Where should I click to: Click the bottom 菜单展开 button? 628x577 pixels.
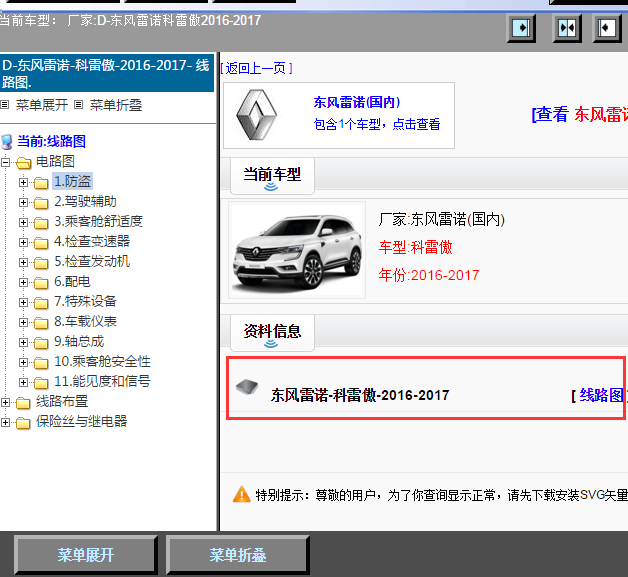pos(86,555)
